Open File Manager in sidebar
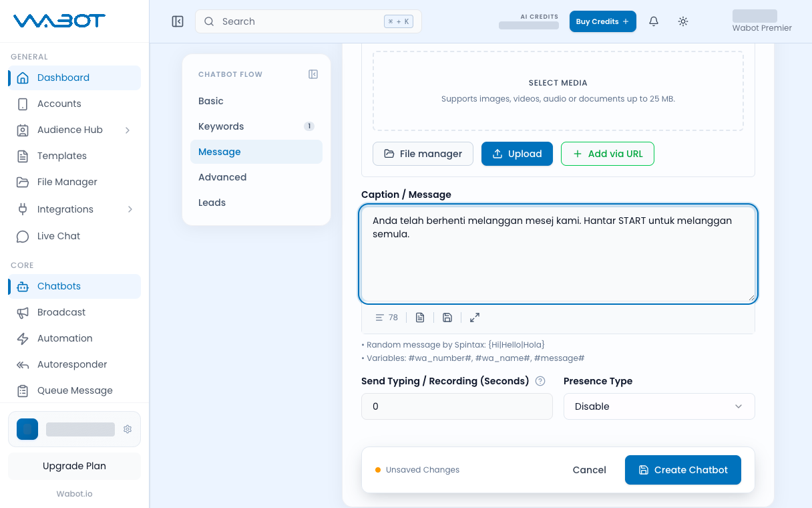 tap(75, 182)
